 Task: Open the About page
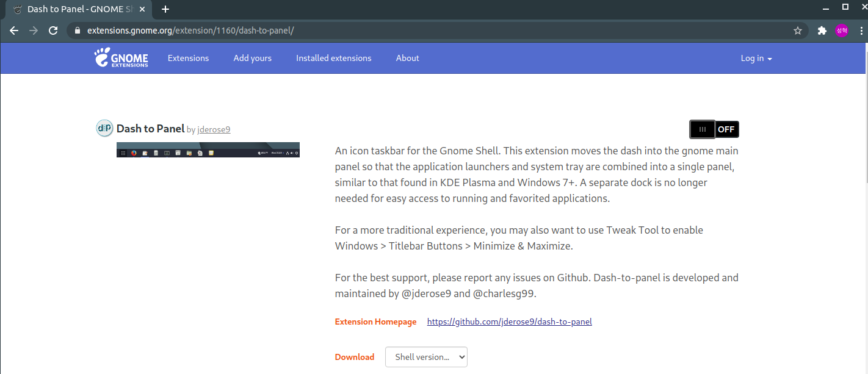point(407,58)
